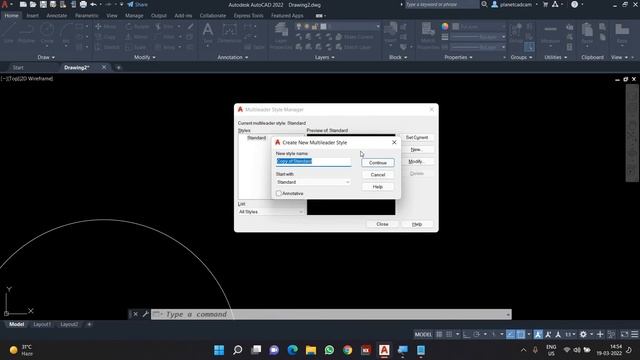Image resolution: width=640 pixels, height=360 pixels.
Task: Click the Share button in title bar
Action: point(138,4)
